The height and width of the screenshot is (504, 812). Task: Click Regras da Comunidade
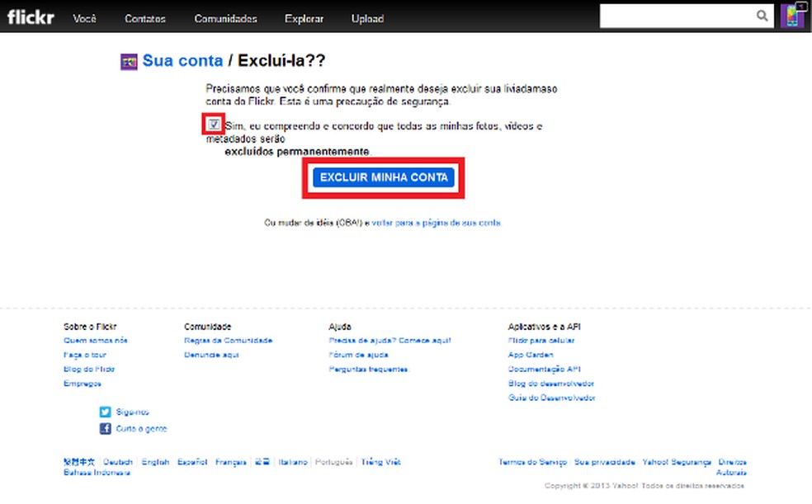click(x=230, y=340)
